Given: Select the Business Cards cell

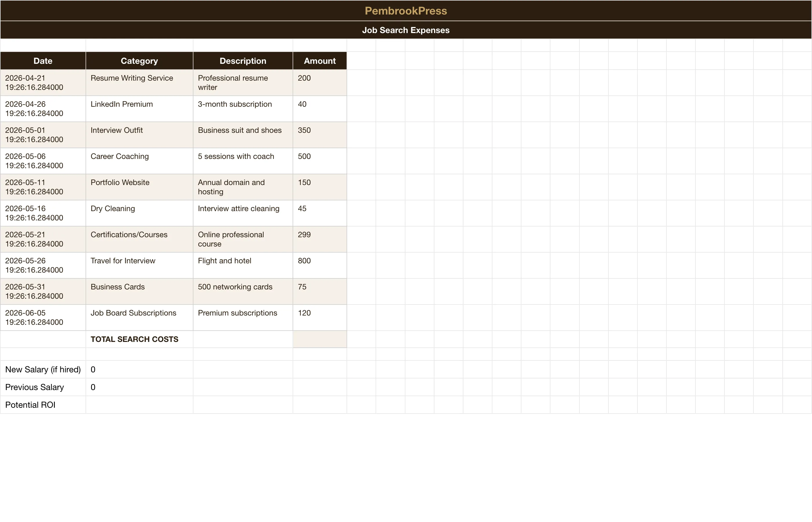Looking at the screenshot, I should coord(139,291).
